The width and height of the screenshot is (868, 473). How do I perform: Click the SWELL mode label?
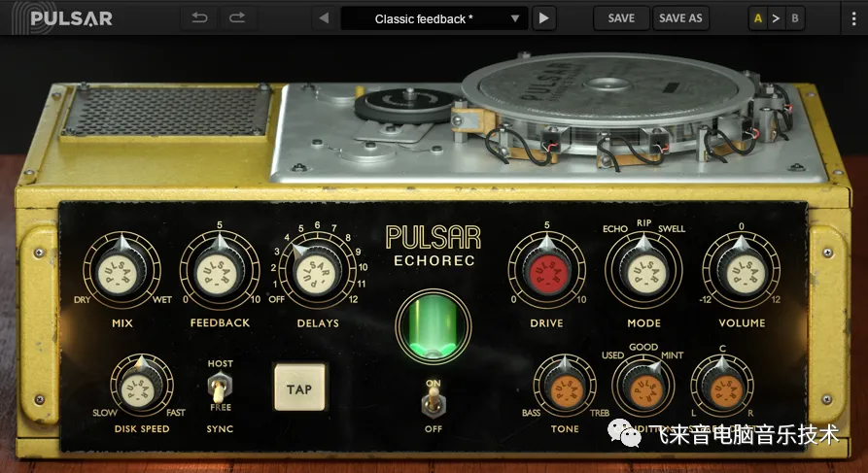point(672,228)
